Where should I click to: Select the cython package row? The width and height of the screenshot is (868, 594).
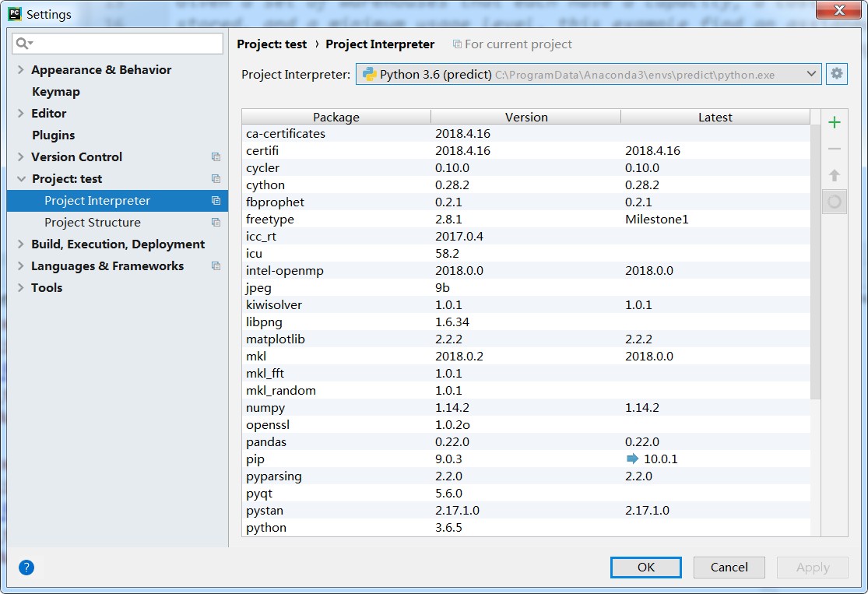point(526,185)
